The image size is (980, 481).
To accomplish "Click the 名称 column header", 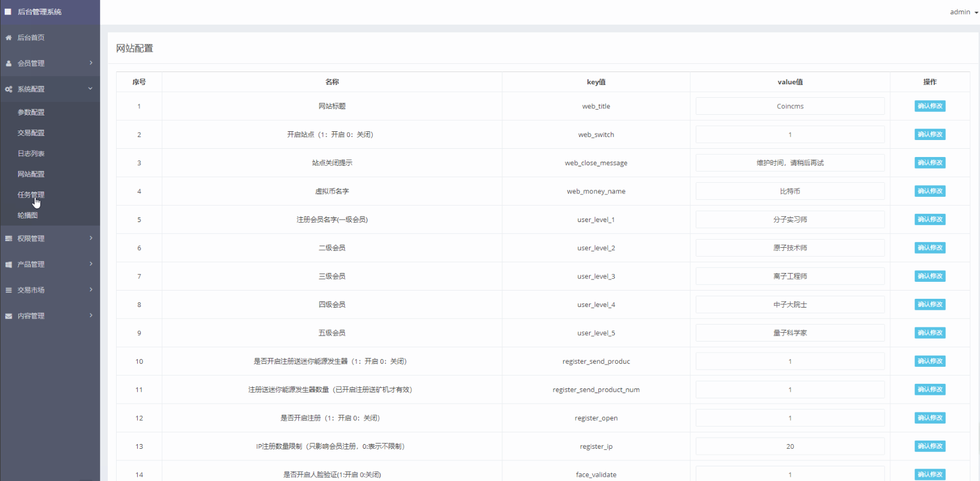I will pyautogui.click(x=332, y=82).
